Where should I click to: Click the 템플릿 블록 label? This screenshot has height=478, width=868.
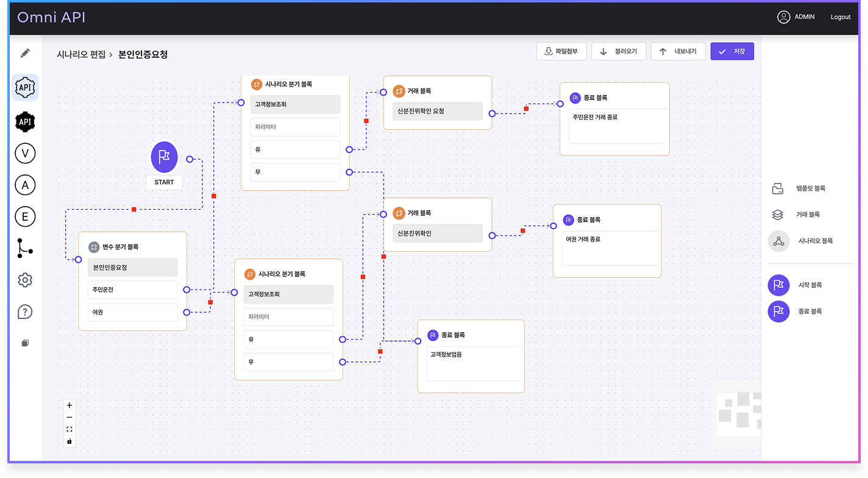tap(811, 188)
